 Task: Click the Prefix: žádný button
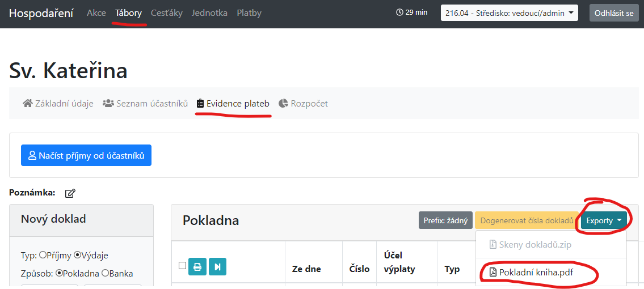445,220
